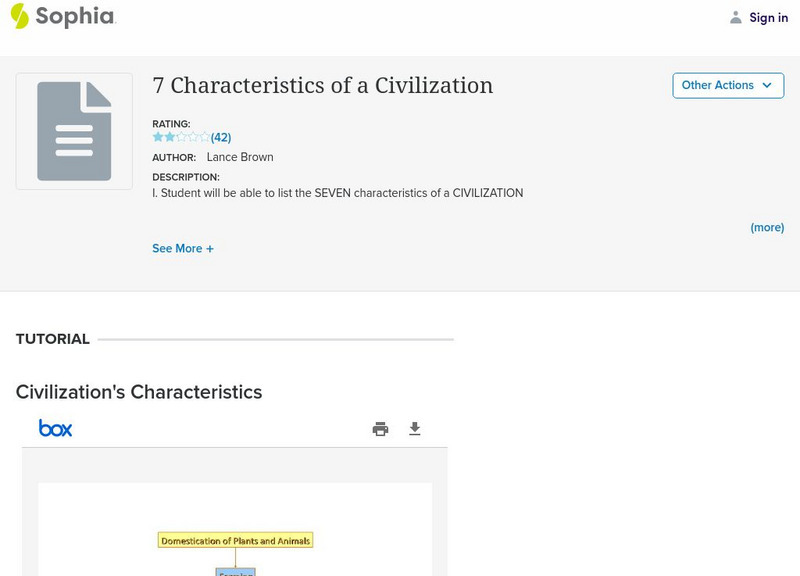This screenshot has height=576, width=800.
Task: Rate the tutorial with the first star
Action: 158,138
